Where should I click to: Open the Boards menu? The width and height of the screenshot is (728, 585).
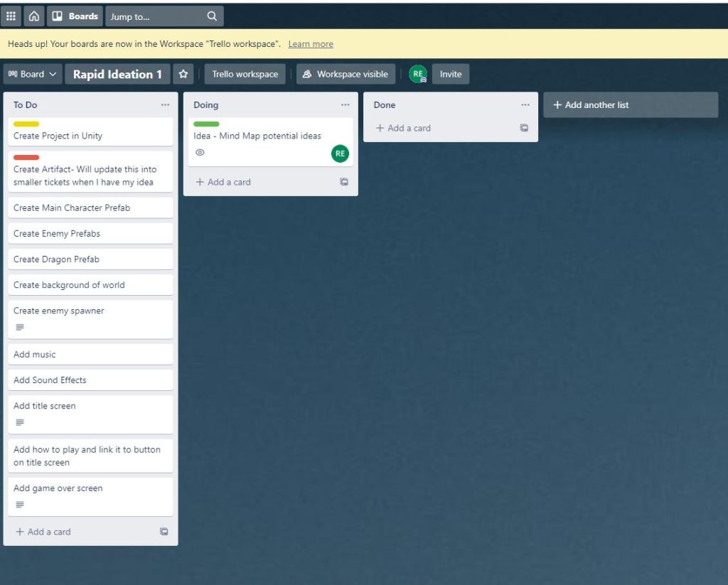(x=75, y=16)
